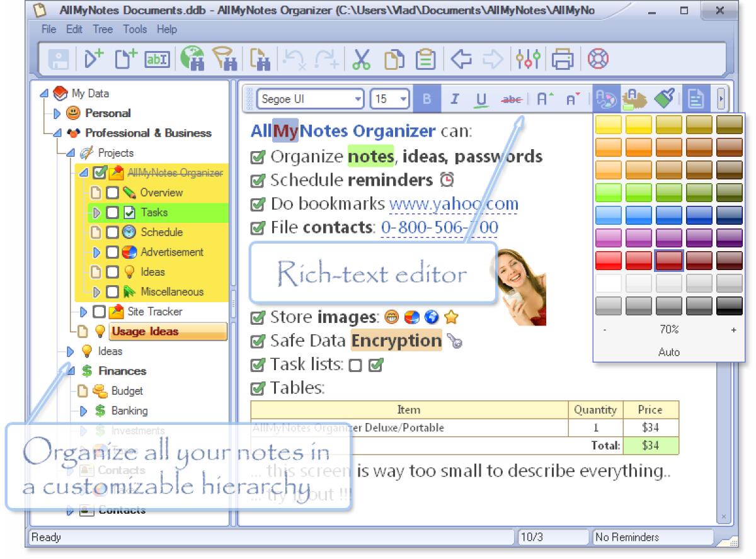This screenshot has width=756, height=559.
Task: Open the www.yahoo.com link
Action: coord(454,204)
